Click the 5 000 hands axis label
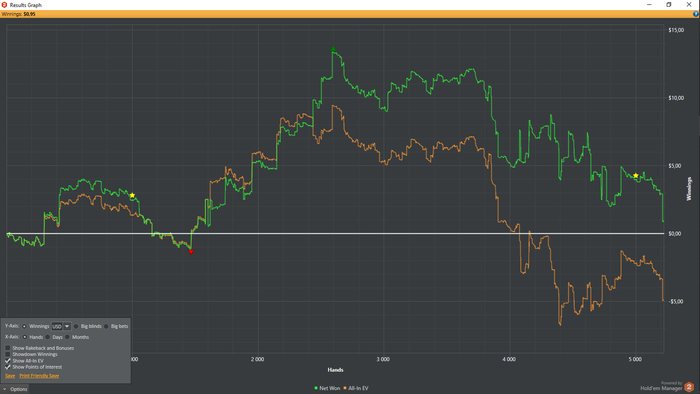The height and width of the screenshot is (394, 700). (x=635, y=359)
